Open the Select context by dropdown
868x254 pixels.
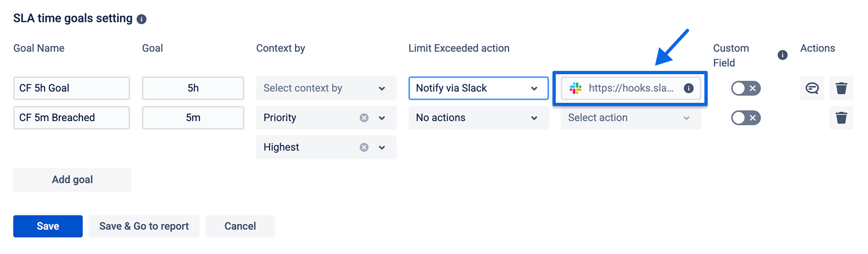(x=326, y=88)
